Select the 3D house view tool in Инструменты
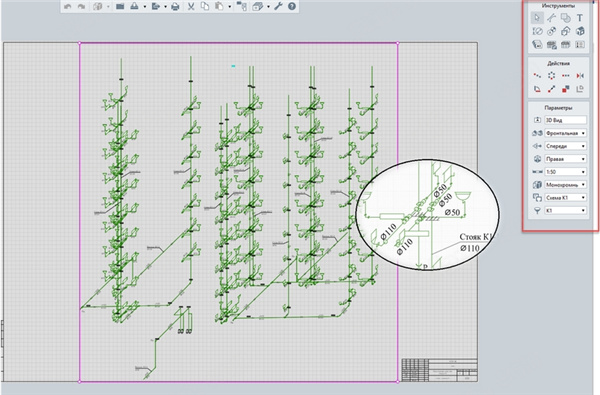The width and height of the screenshot is (600, 395). [580, 31]
